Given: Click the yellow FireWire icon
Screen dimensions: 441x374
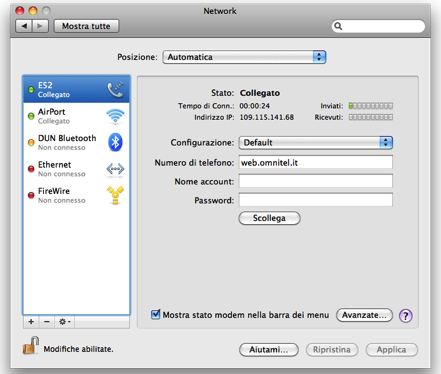Looking at the screenshot, I should [x=115, y=195].
